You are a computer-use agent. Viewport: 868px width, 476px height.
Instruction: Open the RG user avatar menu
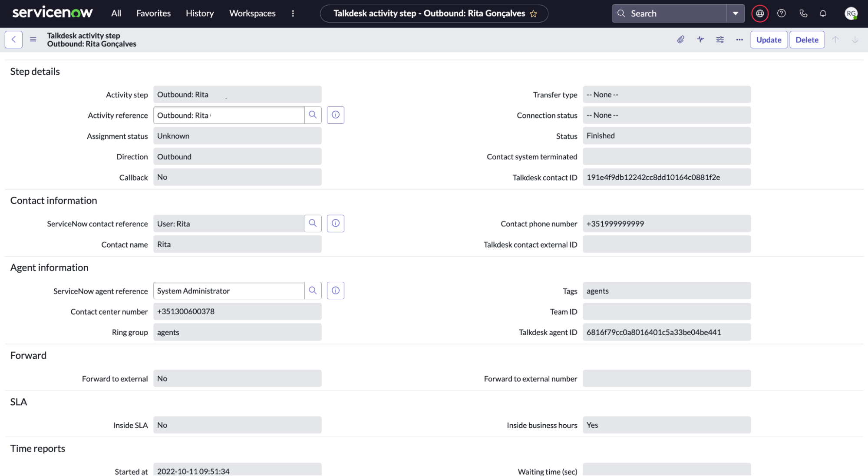pos(851,13)
